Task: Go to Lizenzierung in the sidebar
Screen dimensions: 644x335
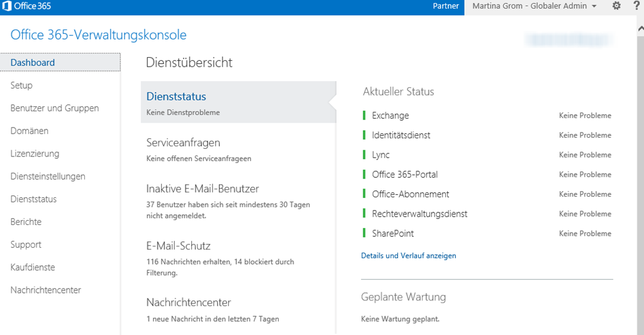Action: point(35,153)
